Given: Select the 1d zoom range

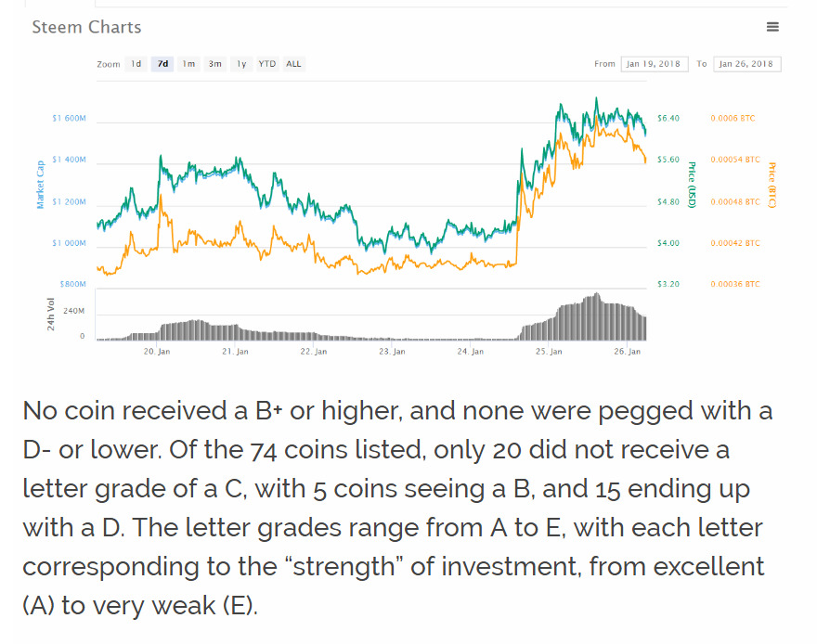Looking at the screenshot, I should (136, 64).
